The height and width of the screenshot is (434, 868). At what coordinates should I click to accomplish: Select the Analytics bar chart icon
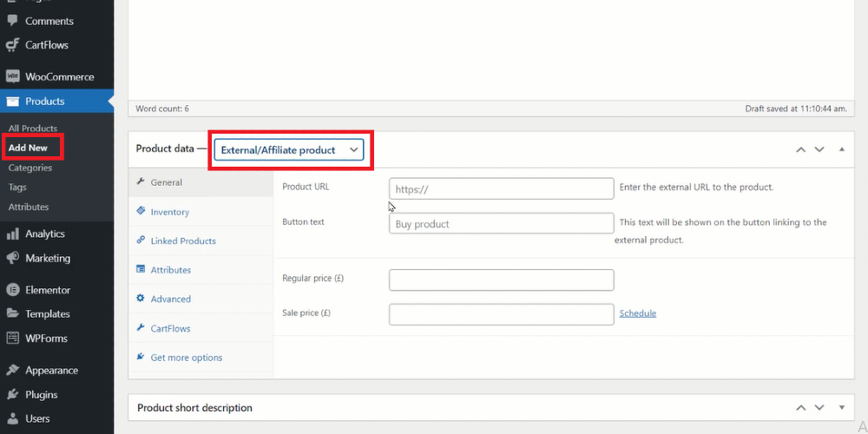coord(13,234)
